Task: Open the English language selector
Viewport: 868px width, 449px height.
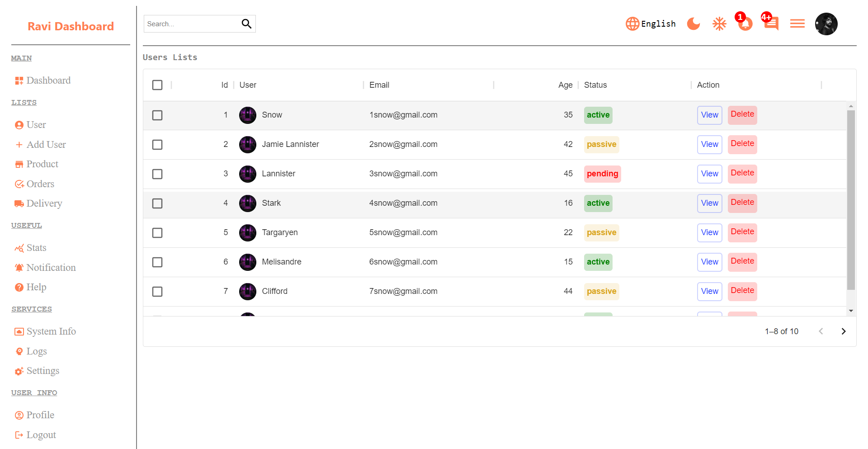Action: pos(651,24)
